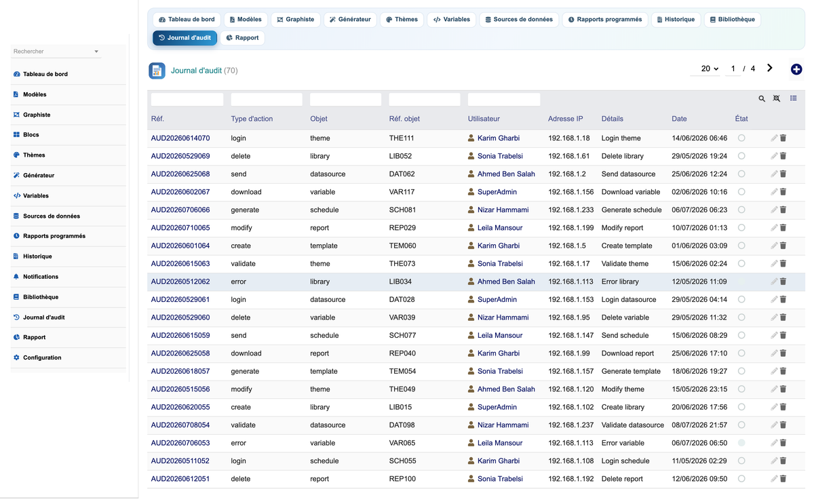Click the clear-search filter icon
Image resolution: width=814 pixels, height=504 pixels.
(777, 99)
